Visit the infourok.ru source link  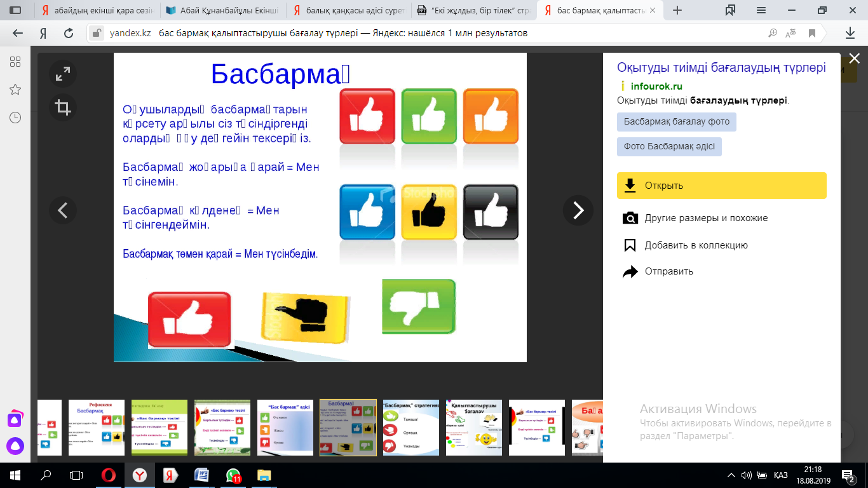(x=656, y=86)
